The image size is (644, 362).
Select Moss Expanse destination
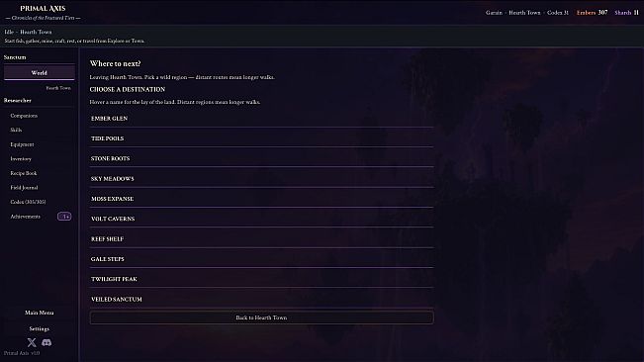pyautogui.click(x=261, y=199)
